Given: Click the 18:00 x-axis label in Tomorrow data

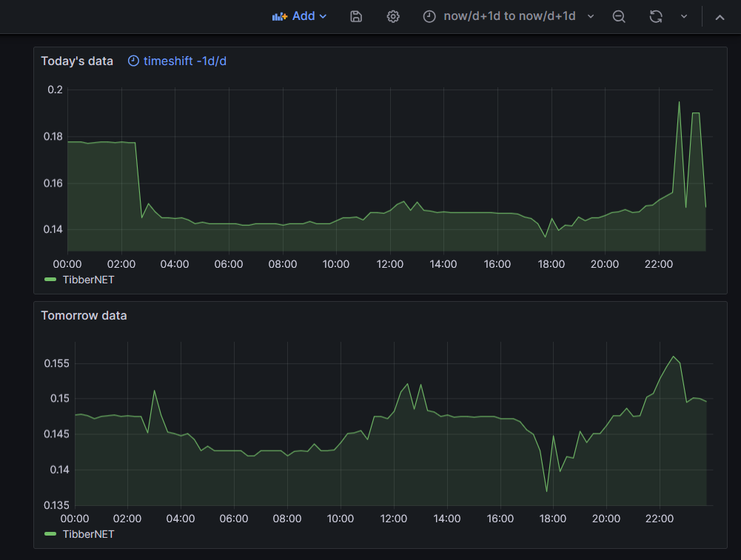Looking at the screenshot, I should coord(553,519).
